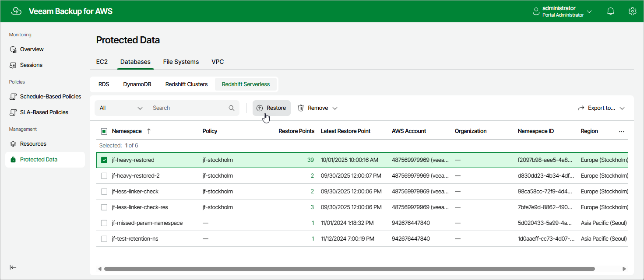Click the Sessions list icon in sidebar
Screen dimensions: 644x280
click(x=13, y=65)
